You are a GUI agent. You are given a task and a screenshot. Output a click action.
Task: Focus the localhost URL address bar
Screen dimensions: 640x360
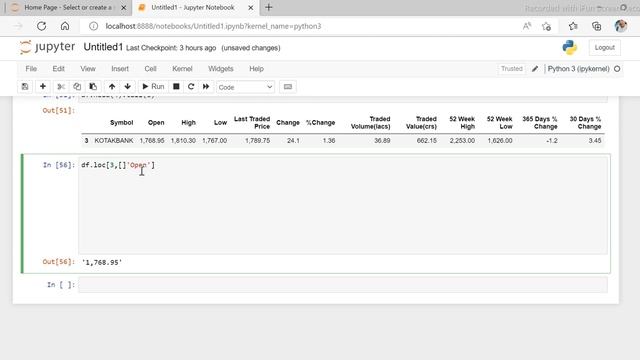pos(213,26)
